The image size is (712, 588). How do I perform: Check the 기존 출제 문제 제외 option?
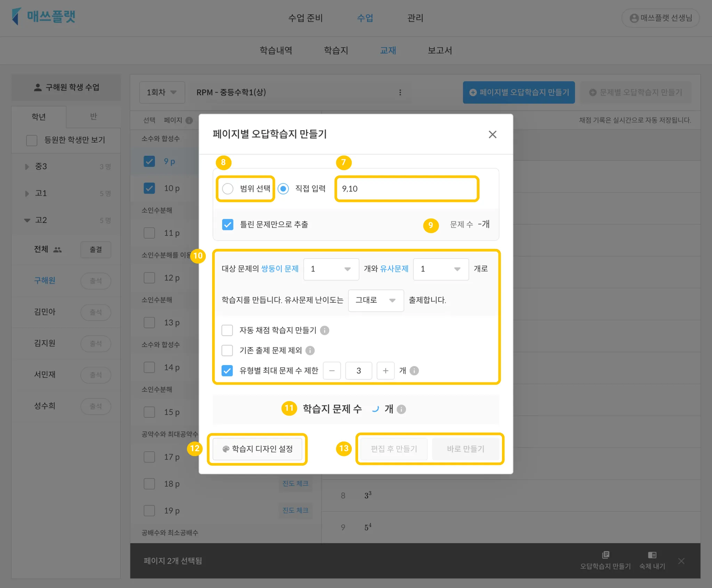click(x=227, y=350)
